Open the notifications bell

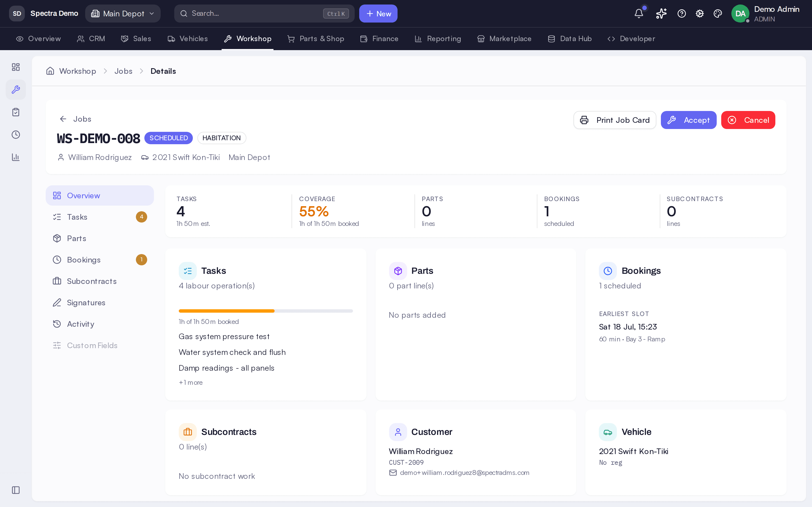(x=639, y=14)
